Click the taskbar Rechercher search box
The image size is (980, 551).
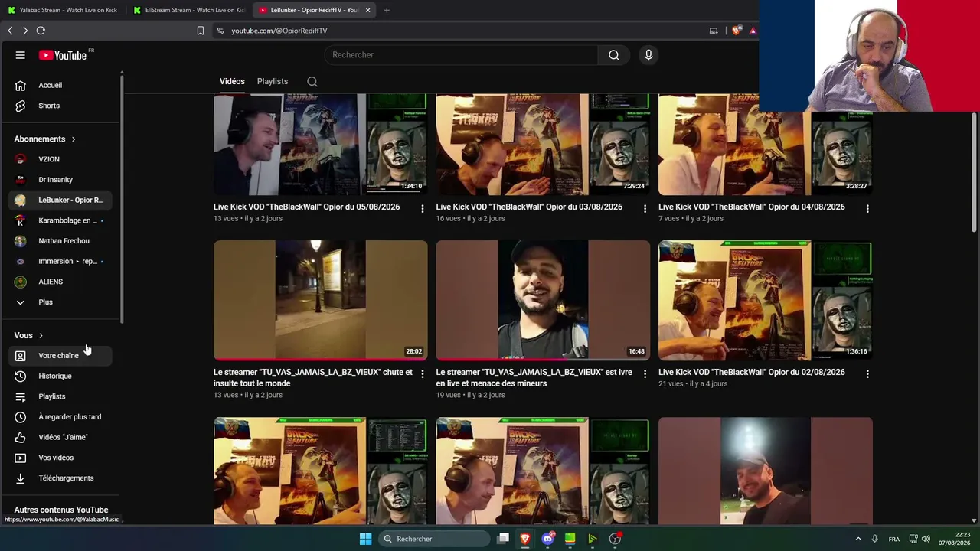click(x=435, y=539)
